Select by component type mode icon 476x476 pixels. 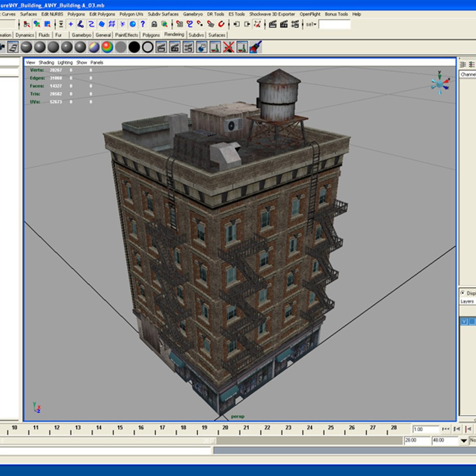click(47, 24)
